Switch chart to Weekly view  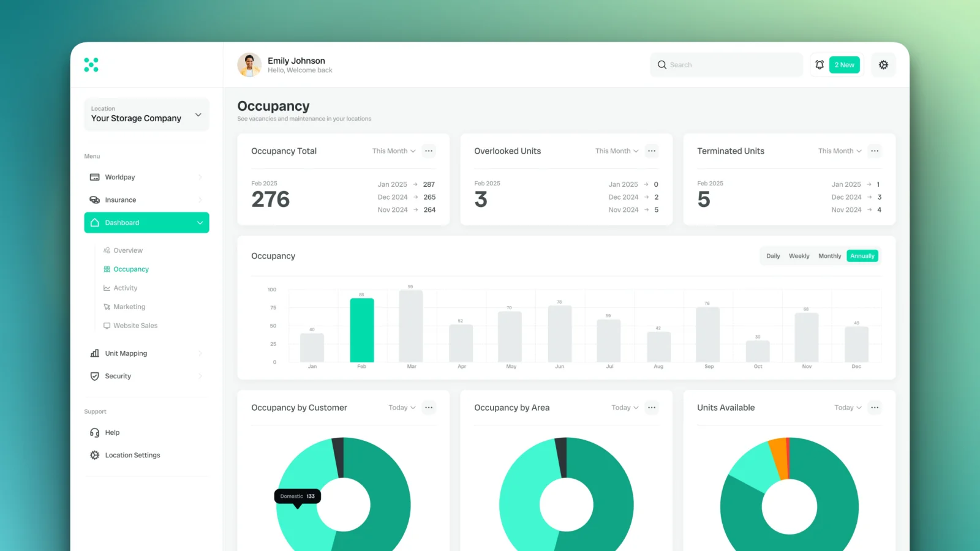click(x=799, y=256)
